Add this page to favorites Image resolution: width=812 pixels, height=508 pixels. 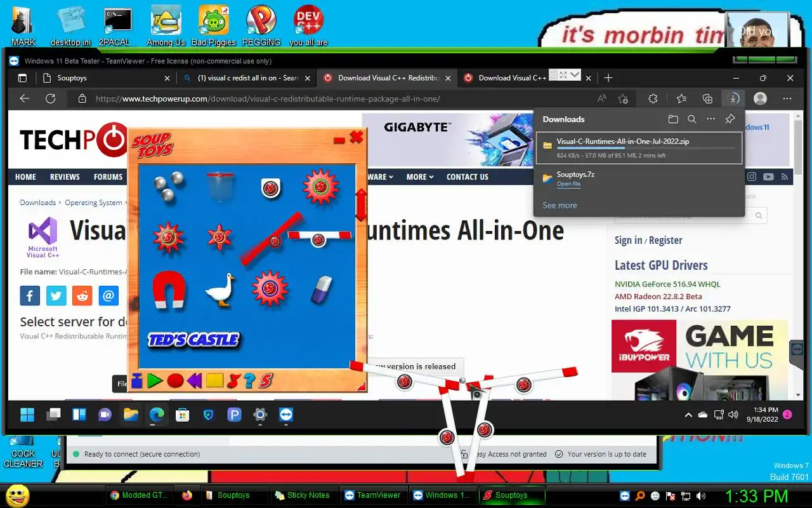623,98
